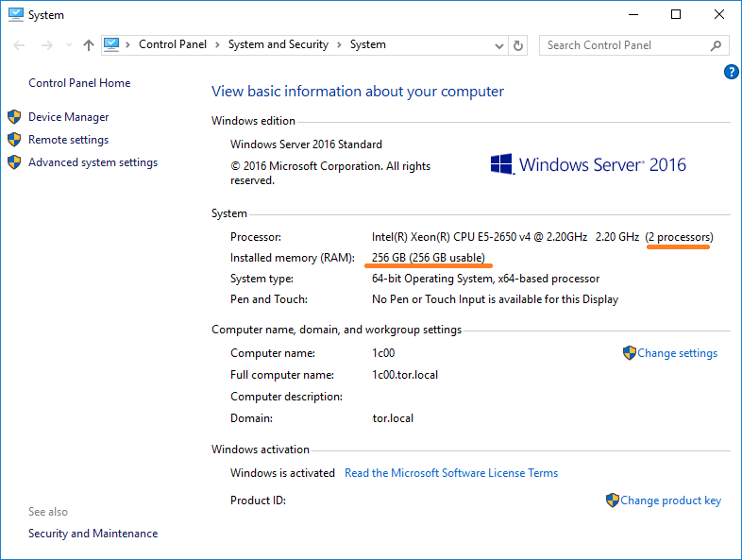Viewport: 742px width, 560px height.
Task: Select System breadcrumb in address bar
Action: coord(367,44)
